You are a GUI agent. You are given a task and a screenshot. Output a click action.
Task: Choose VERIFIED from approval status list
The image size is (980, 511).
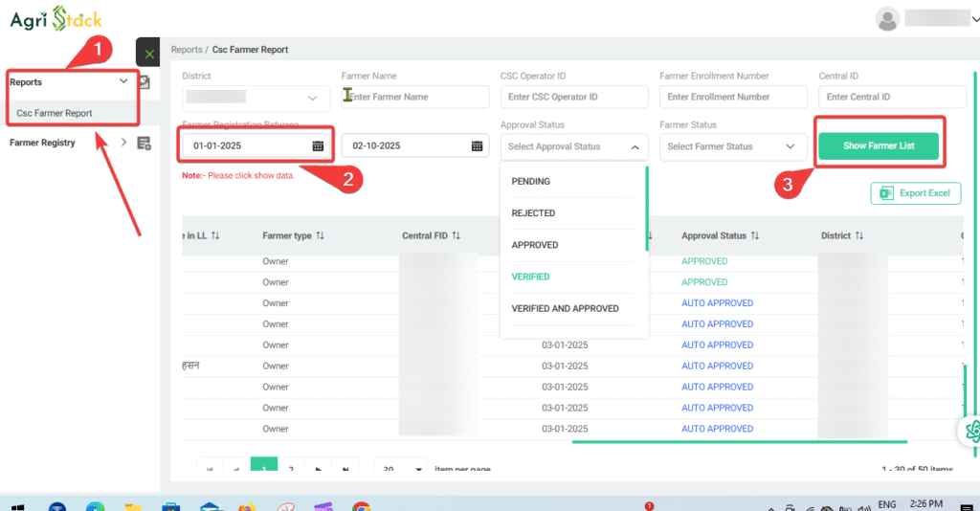point(530,277)
